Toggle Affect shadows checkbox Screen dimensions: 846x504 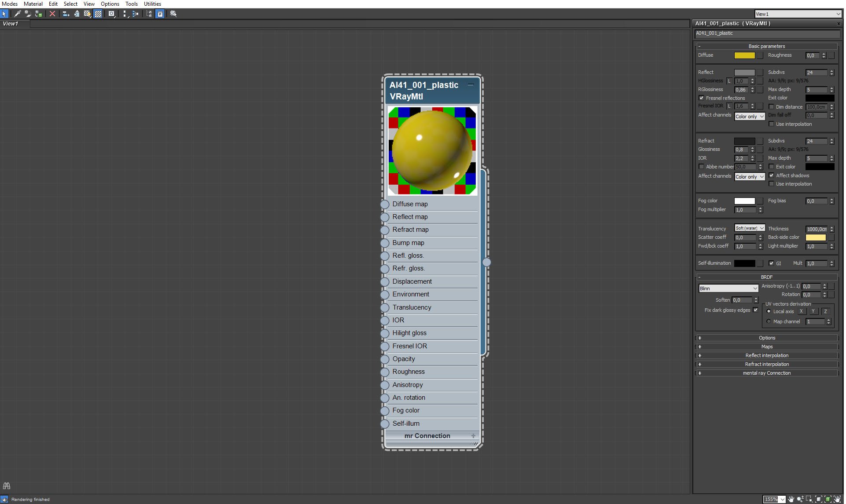(x=771, y=175)
